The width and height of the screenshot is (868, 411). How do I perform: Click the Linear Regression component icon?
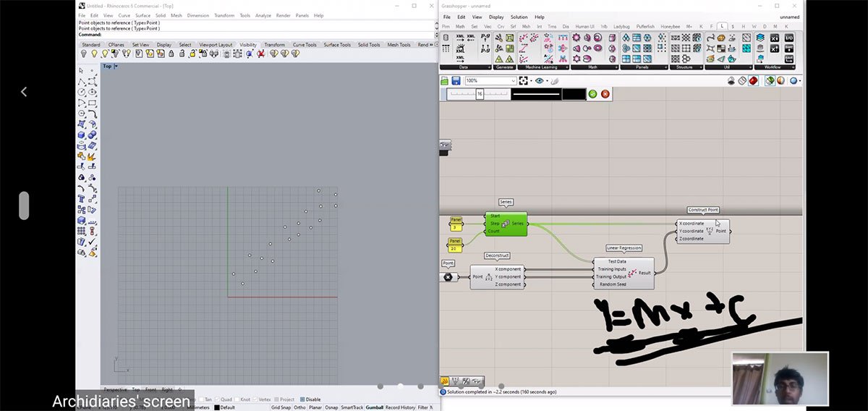[631, 273]
